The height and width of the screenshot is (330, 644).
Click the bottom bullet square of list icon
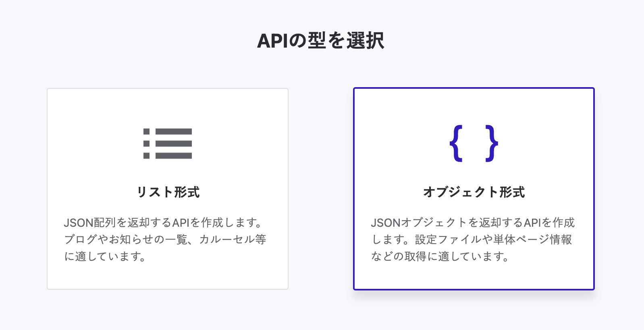point(147,156)
